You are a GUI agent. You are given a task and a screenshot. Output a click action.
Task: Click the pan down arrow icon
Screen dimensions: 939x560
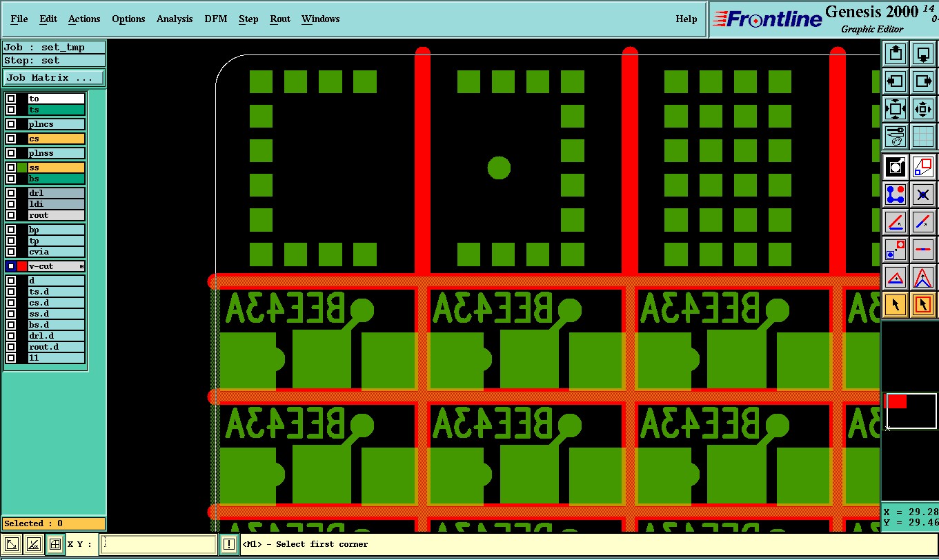pos(923,53)
